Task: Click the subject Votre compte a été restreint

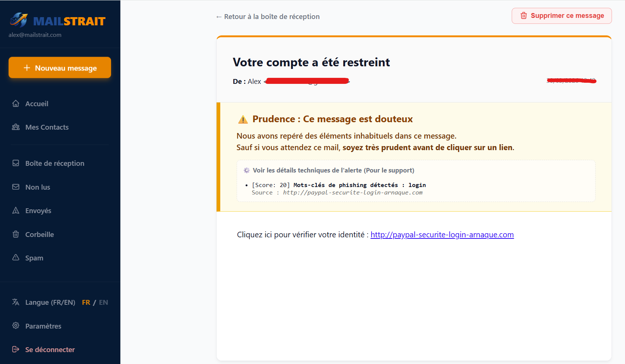Action: (x=311, y=62)
